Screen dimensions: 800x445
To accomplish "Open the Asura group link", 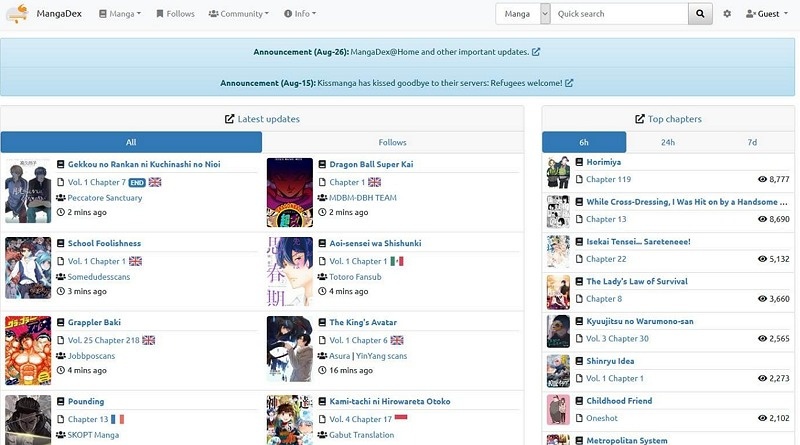I will click(340, 356).
